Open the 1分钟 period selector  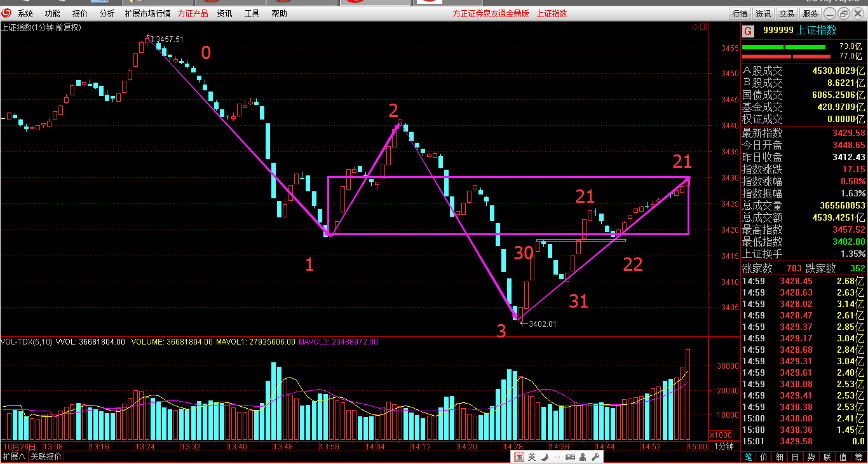click(x=724, y=446)
